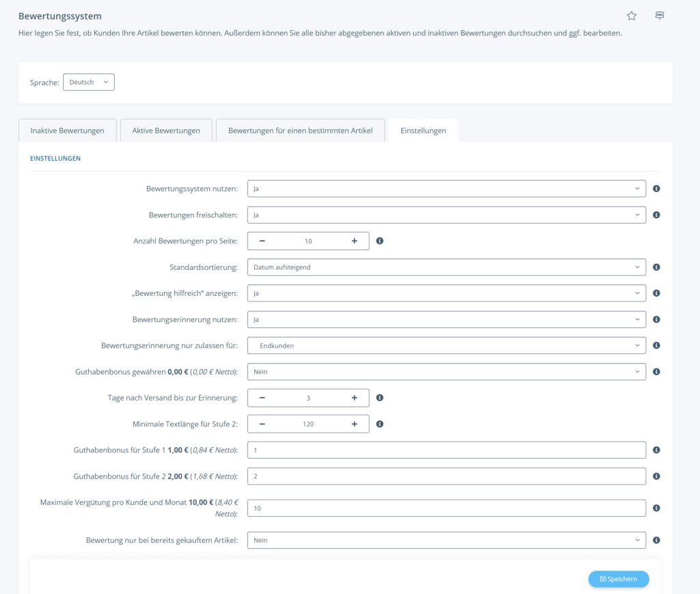Open Bewertung nur bei bereits gekauftem Artikel dropdown
This screenshot has height=594, width=700.
pos(446,540)
